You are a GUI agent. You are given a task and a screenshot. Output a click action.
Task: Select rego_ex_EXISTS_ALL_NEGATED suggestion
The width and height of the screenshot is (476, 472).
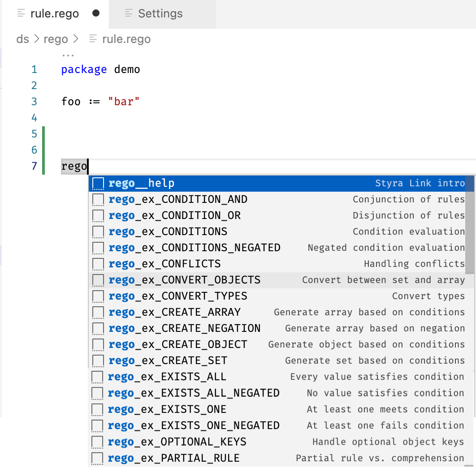pyautogui.click(x=281, y=393)
